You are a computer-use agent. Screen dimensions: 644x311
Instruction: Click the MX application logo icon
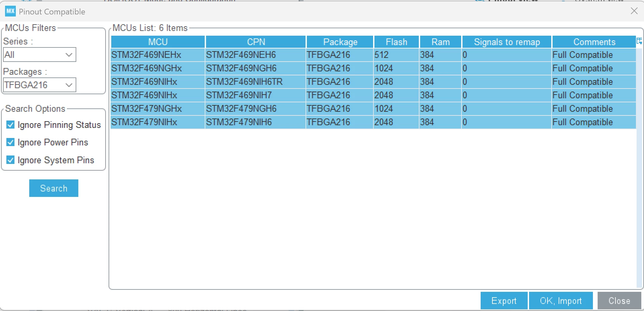pos(10,11)
